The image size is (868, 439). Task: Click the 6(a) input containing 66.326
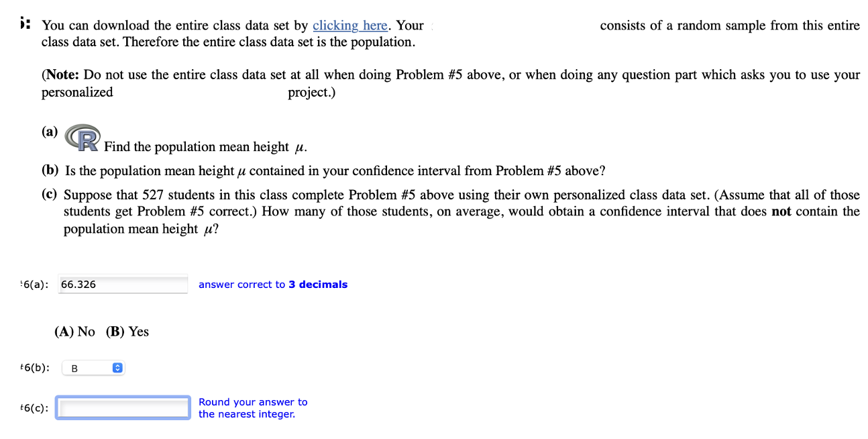pos(123,284)
